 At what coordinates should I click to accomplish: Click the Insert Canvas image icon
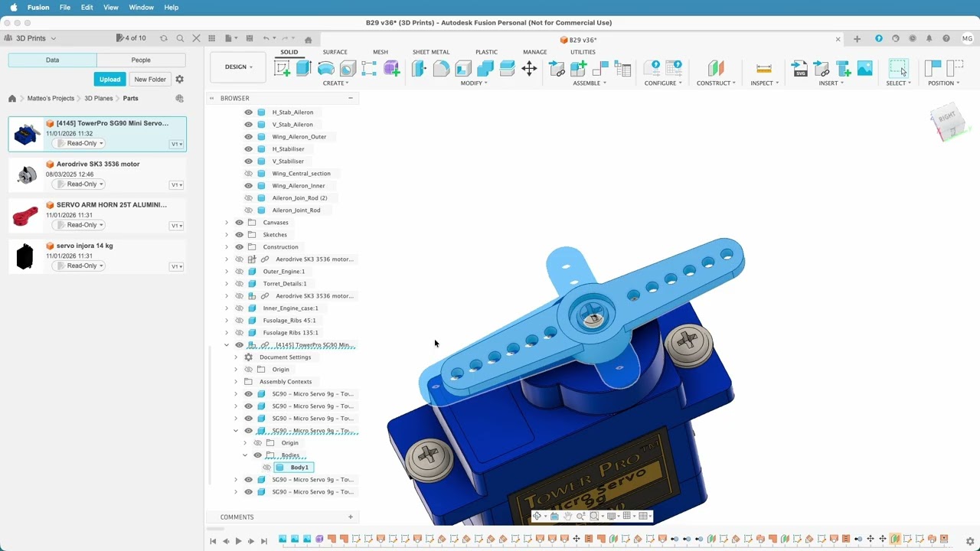(865, 69)
